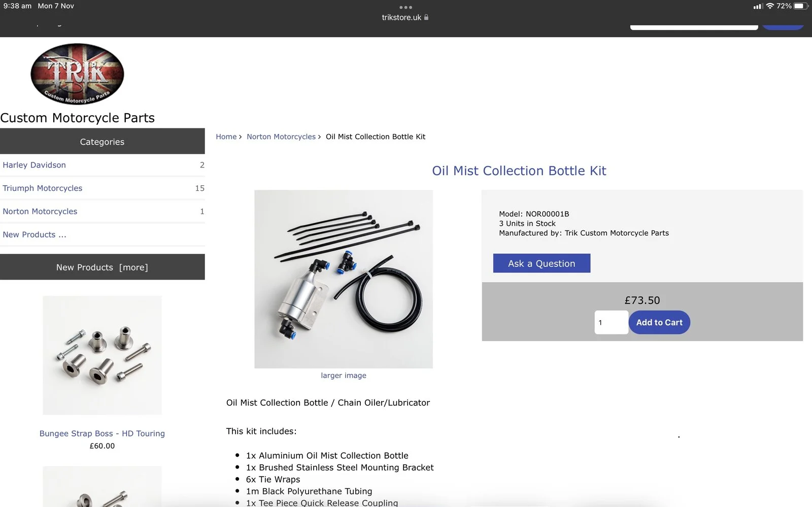Focus the quantity input field
This screenshot has height=507, width=812.
pyautogui.click(x=611, y=322)
